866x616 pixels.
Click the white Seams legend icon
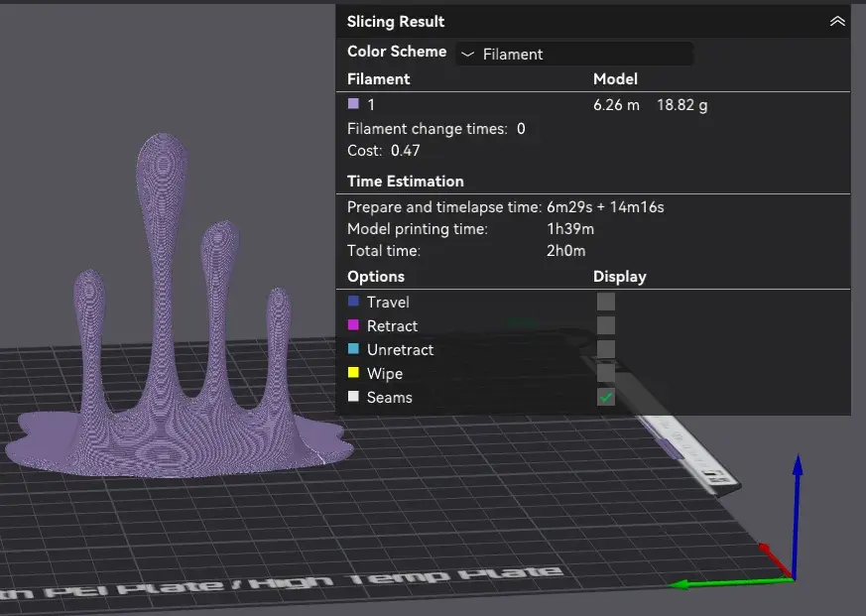[x=354, y=397]
